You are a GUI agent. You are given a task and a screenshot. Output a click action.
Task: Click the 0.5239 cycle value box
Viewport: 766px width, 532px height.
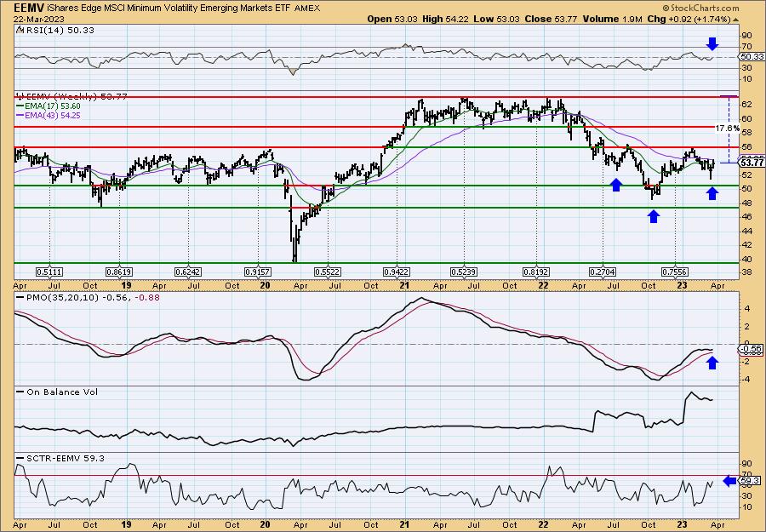click(464, 272)
